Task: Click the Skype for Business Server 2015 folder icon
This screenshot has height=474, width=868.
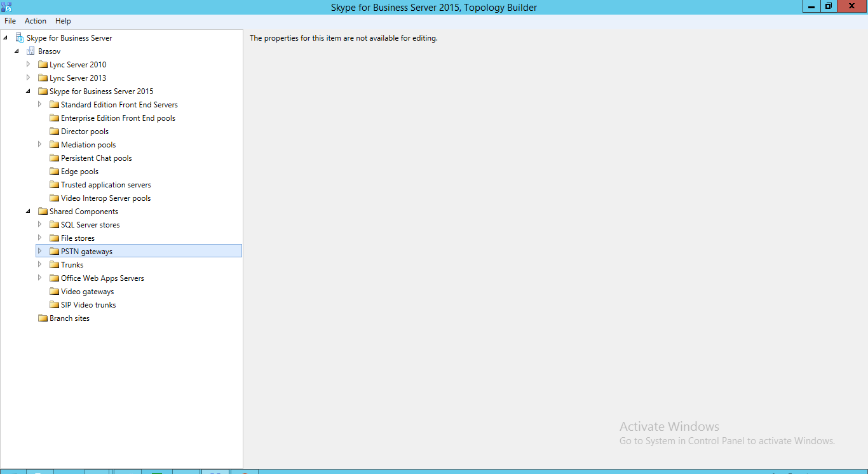Action: tap(43, 91)
